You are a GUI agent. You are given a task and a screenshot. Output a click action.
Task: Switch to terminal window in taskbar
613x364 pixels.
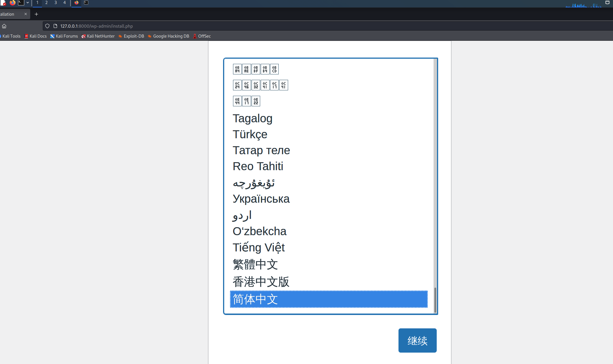[x=86, y=3]
